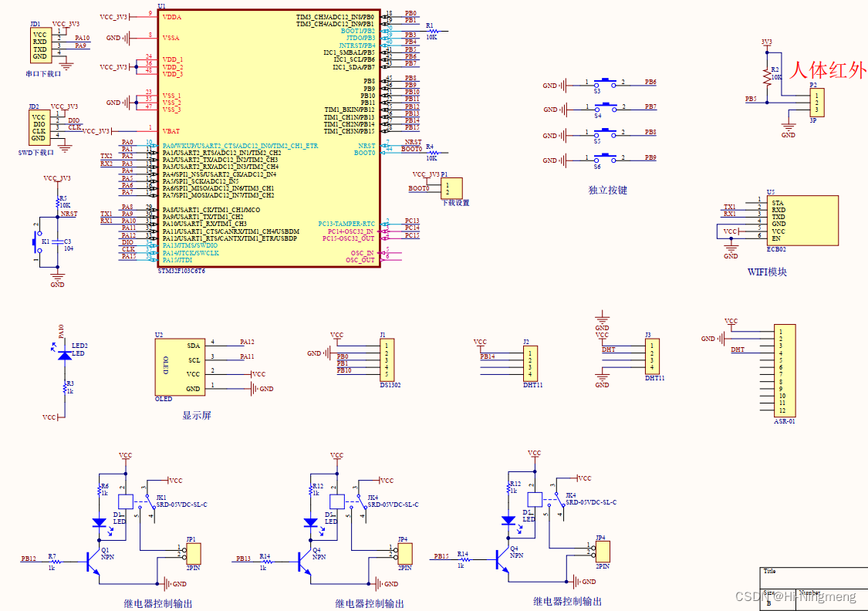Click the "VSSA" pin label

(x=171, y=38)
